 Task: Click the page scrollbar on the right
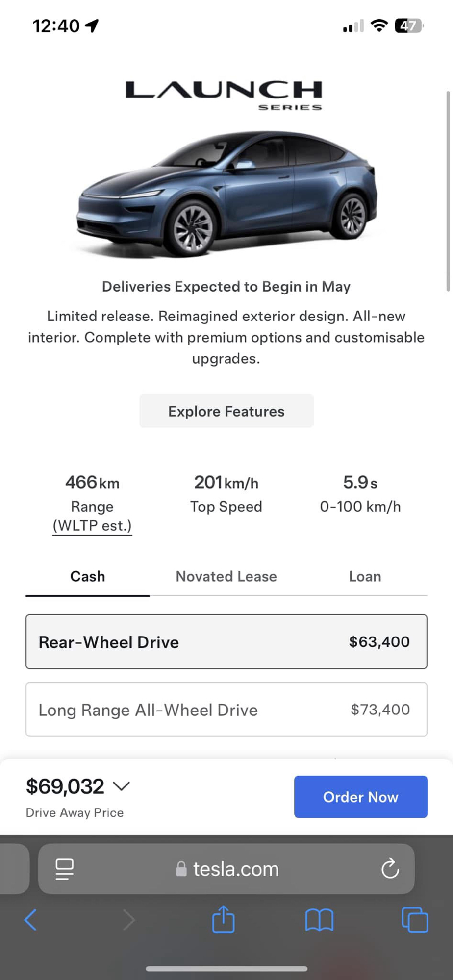tap(448, 191)
